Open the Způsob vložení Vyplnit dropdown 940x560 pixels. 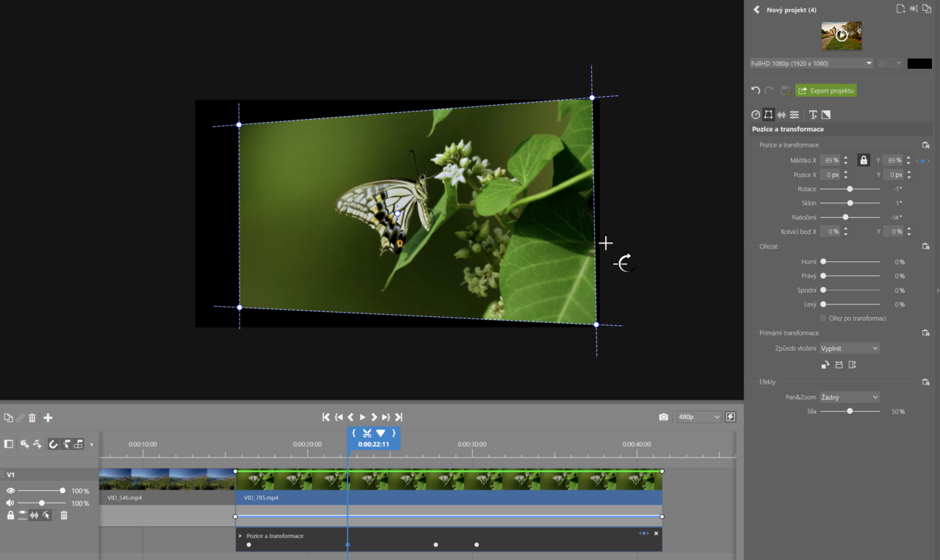tap(849, 348)
